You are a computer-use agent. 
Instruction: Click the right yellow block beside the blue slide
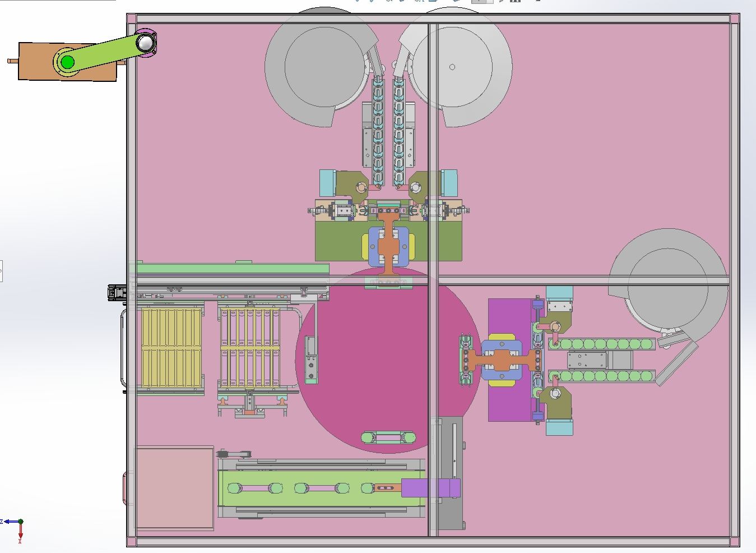coord(411,247)
